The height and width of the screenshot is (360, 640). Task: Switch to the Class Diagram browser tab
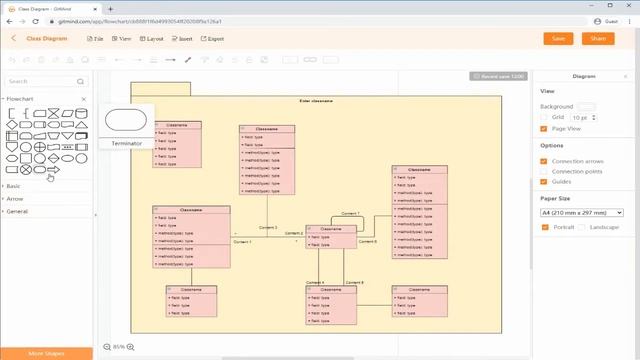pos(53,9)
